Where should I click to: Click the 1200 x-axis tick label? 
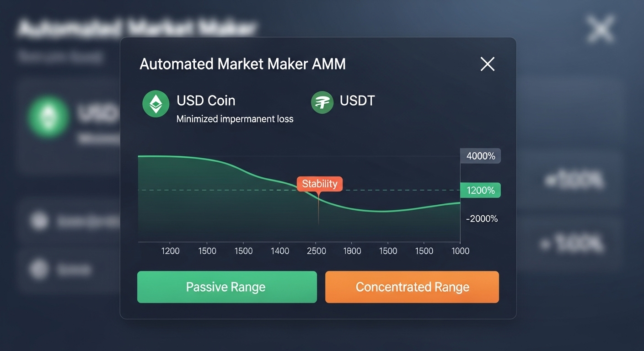point(171,251)
